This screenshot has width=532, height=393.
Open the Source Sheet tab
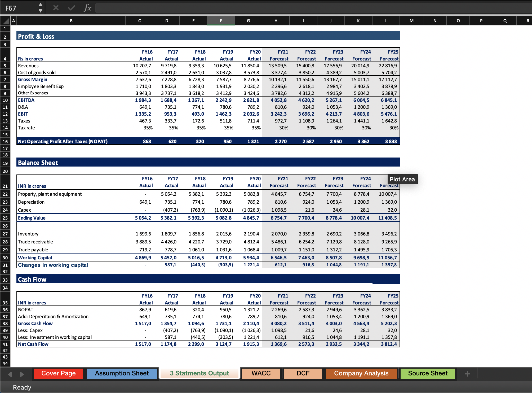(x=428, y=373)
